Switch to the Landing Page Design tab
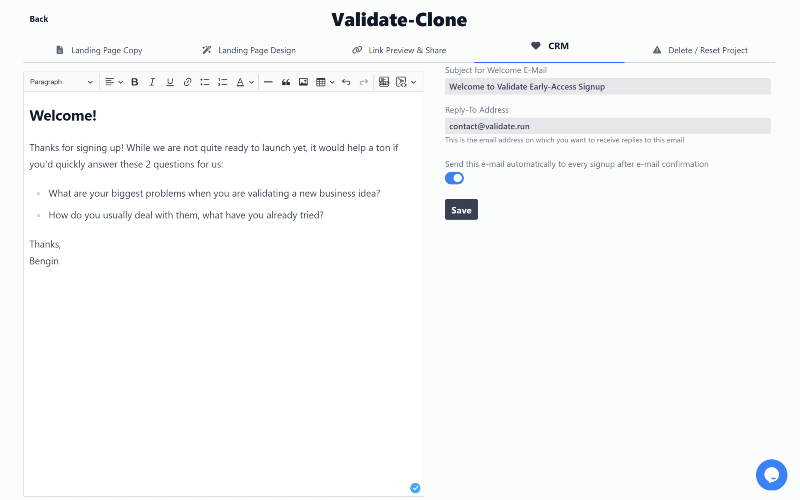The width and height of the screenshot is (800, 500). tap(249, 50)
